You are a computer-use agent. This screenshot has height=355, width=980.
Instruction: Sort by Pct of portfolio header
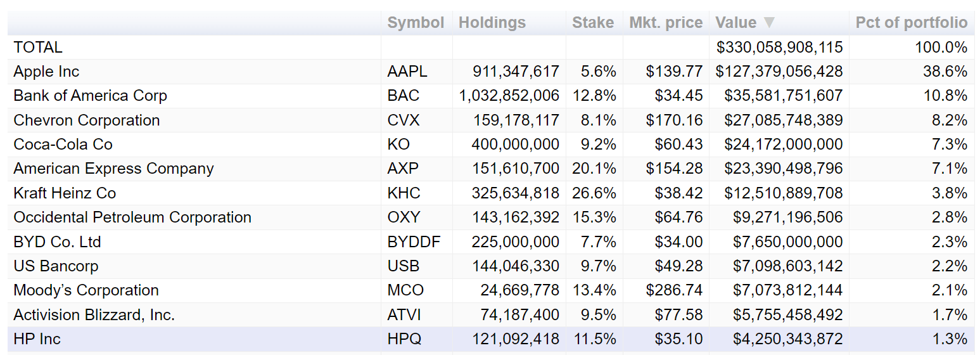point(911,23)
